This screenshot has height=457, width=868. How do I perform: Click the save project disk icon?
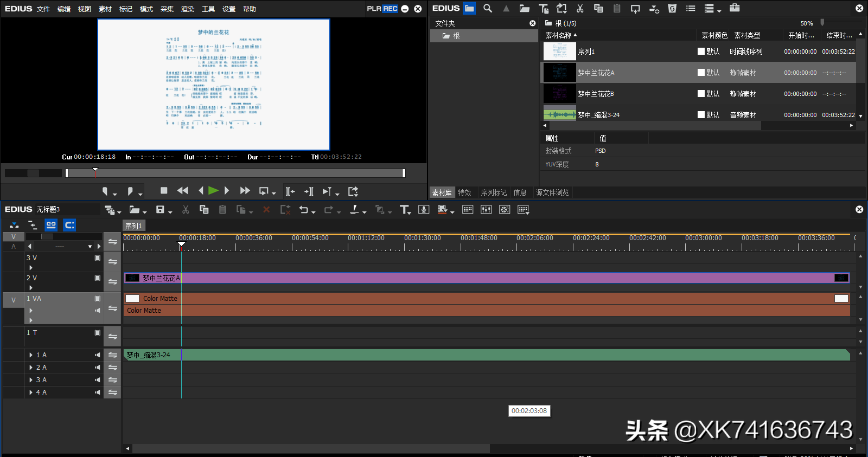click(x=160, y=210)
